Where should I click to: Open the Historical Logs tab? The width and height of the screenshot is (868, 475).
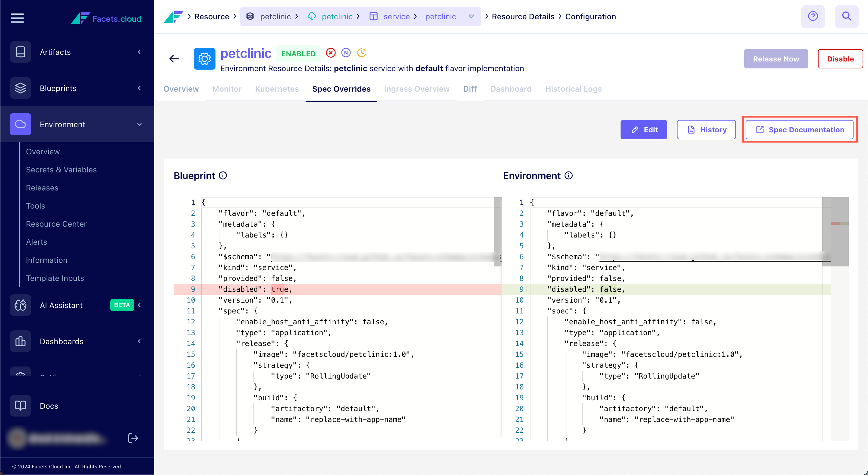573,89
